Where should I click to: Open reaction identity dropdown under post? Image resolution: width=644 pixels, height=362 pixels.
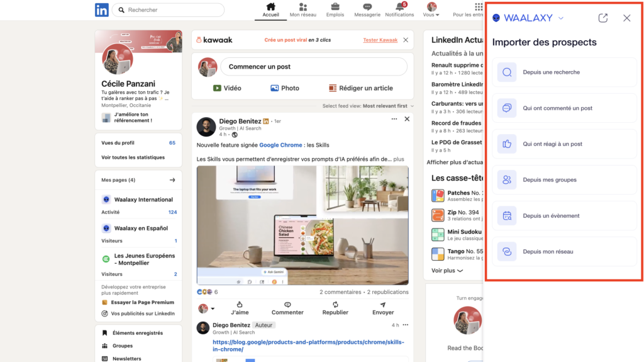[206, 308]
